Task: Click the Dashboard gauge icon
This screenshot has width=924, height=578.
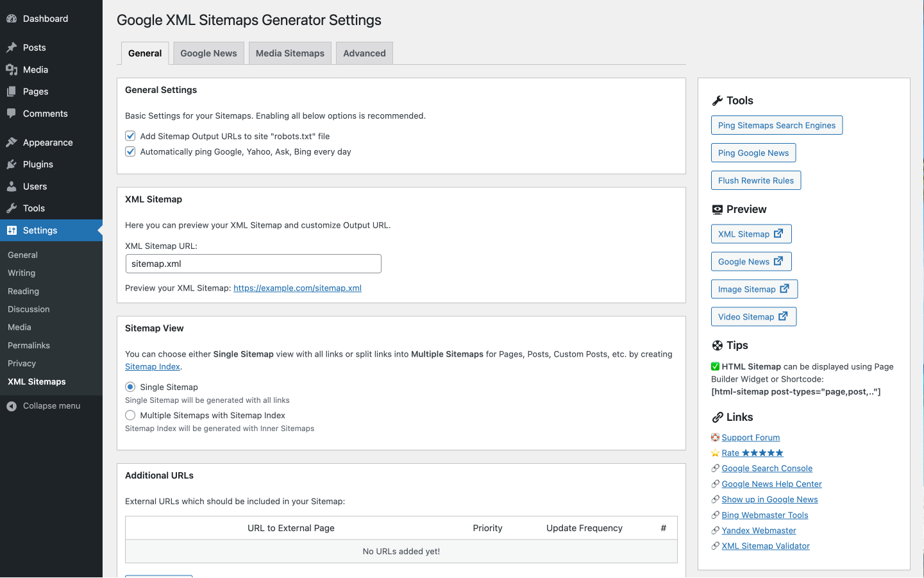Action: pos(12,19)
